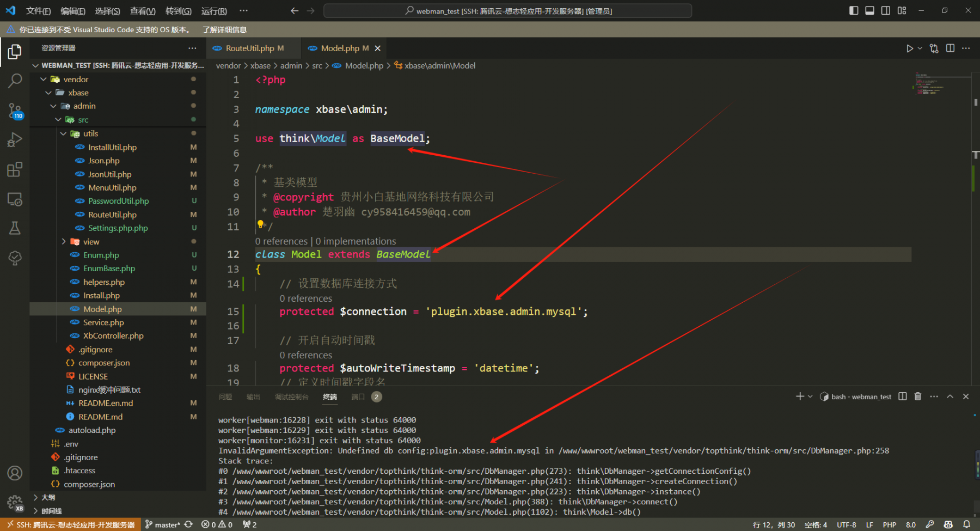Open the Testing flask view
The height and width of the screenshot is (531, 980).
pyautogui.click(x=15, y=228)
